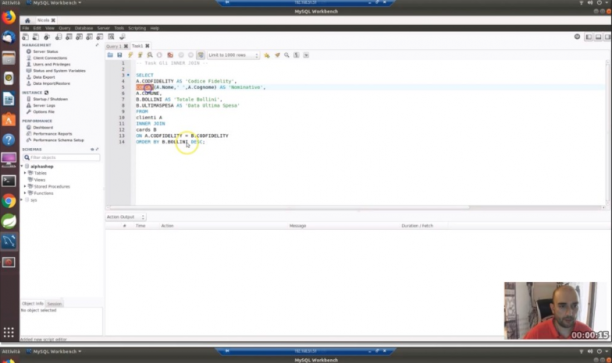Stop query execution hand icon
Screen dimensions: 612x363
pyautogui.click(x=159, y=55)
